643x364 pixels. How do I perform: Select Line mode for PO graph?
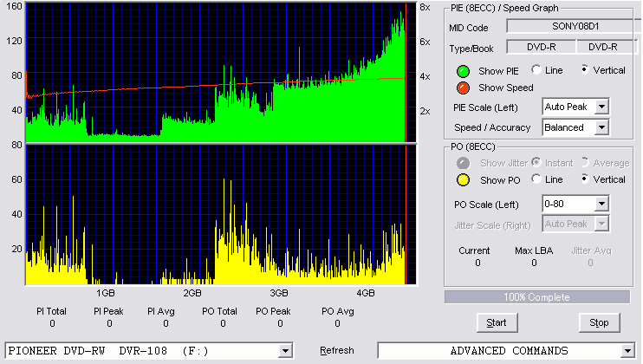[536, 179]
